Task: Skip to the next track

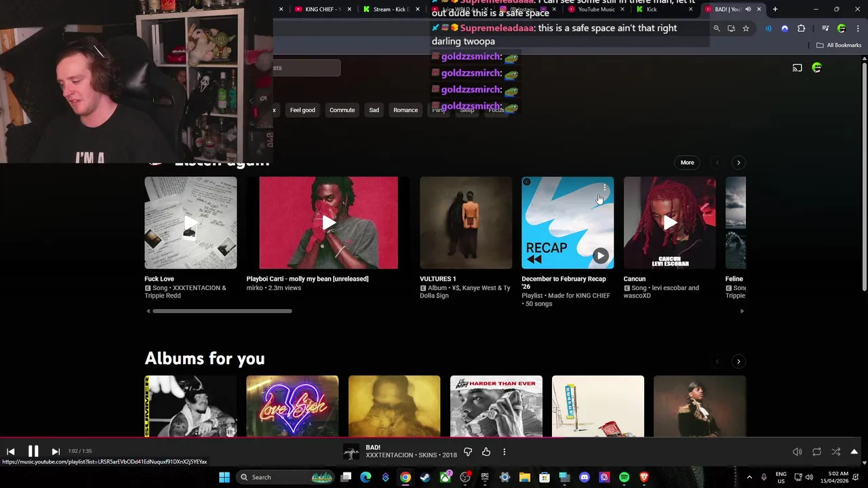Action: click(x=56, y=451)
